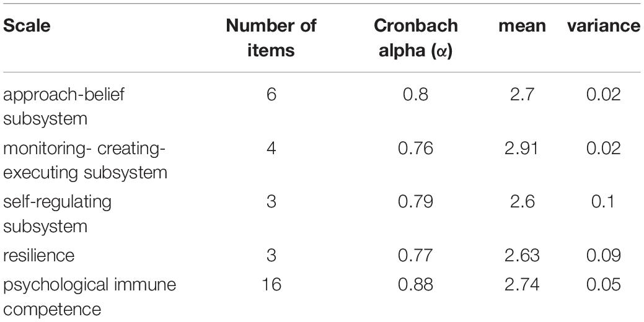Viewport: 644px width, 322px height.
Task: Select the mean value 2.74
Action: click(x=522, y=285)
